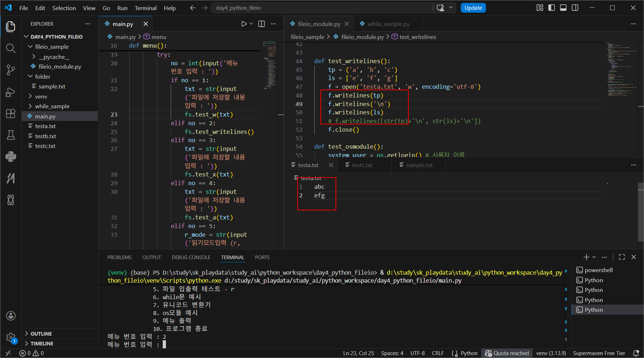This screenshot has width=644, height=358.
Task: Open the Copilot dropdown arrow in title bar
Action: 451,8
